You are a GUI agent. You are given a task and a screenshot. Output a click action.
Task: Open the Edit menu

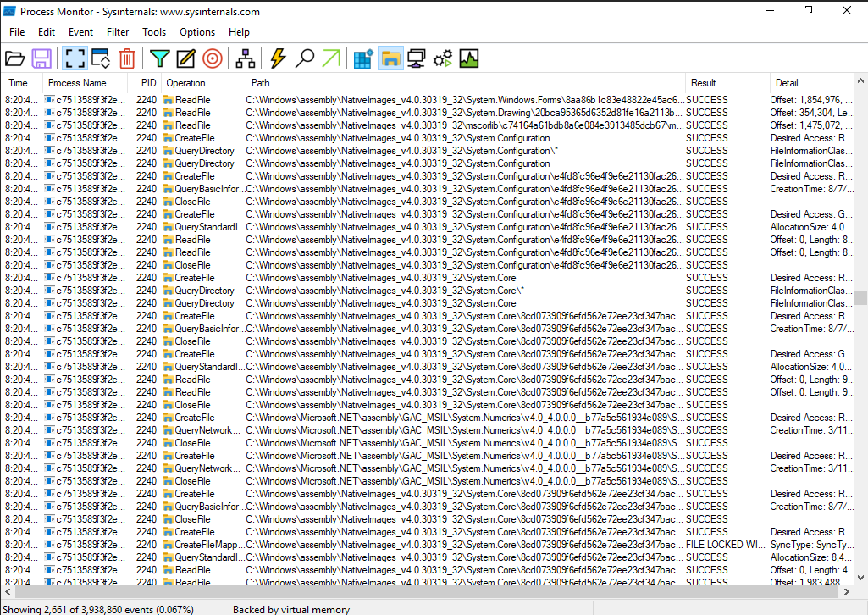(47, 32)
